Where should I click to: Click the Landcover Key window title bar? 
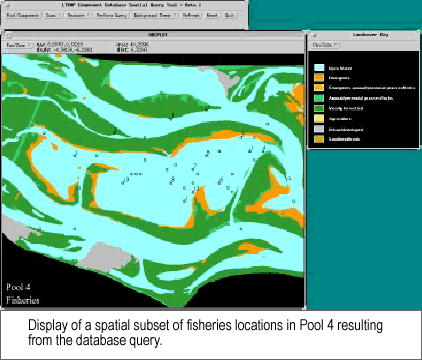[364, 35]
